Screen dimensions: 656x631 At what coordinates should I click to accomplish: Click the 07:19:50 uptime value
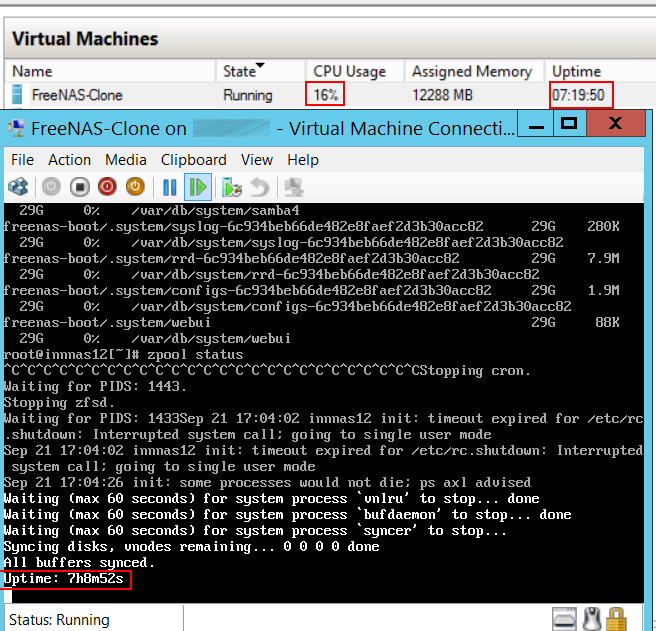(x=578, y=95)
